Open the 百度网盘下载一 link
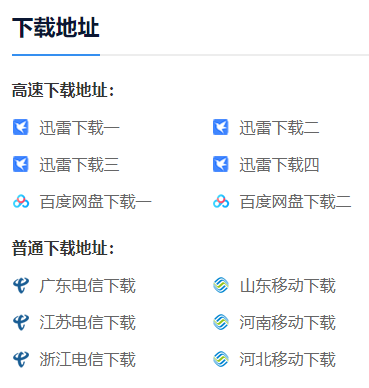 click(96, 202)
